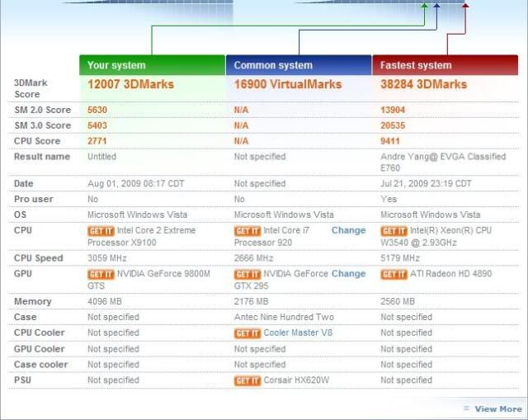Screen dimensions: 528x420
Task: Click the SM 2.0 Score row label
Action: [x=42, y=110]
